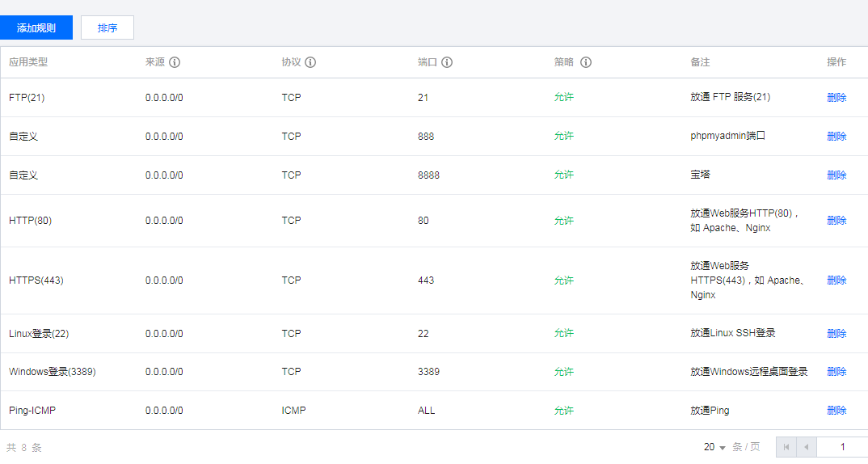The height and width of the screenshot is (464, 868).
Task: Go to previous page arrow icon
Action: (807, 447)
